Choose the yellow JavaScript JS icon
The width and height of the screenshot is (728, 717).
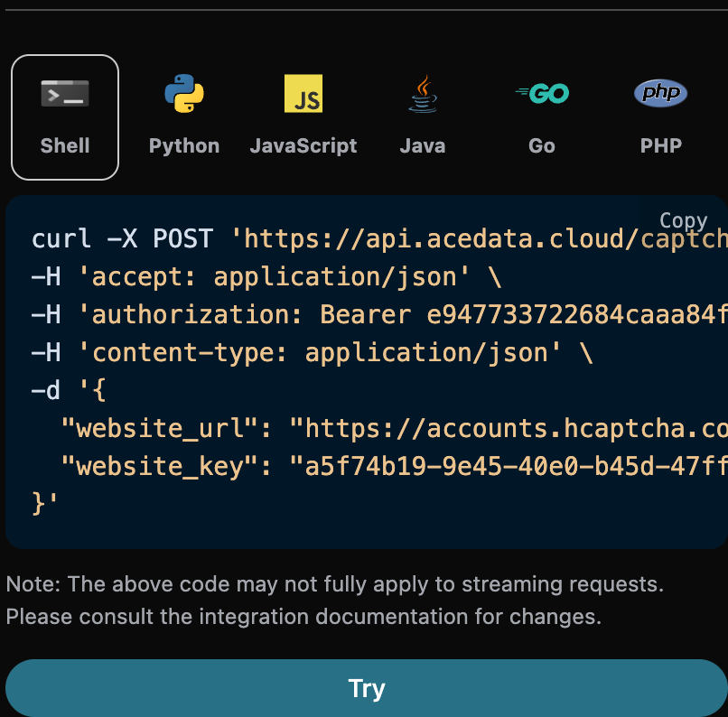click(x=303, y=92)
